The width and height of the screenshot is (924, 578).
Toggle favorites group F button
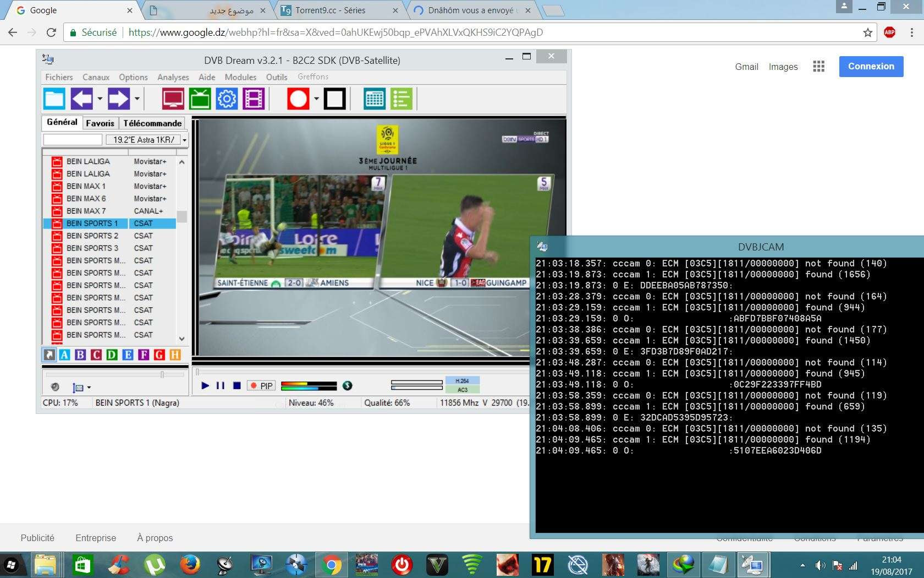(x=144, y=355)
